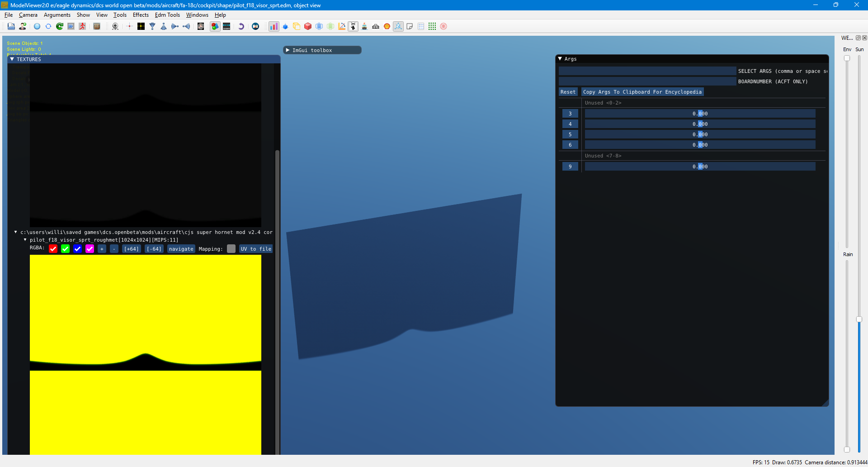
Task: Toggle the gray Mapping checkbox
Action: point(231,249)
